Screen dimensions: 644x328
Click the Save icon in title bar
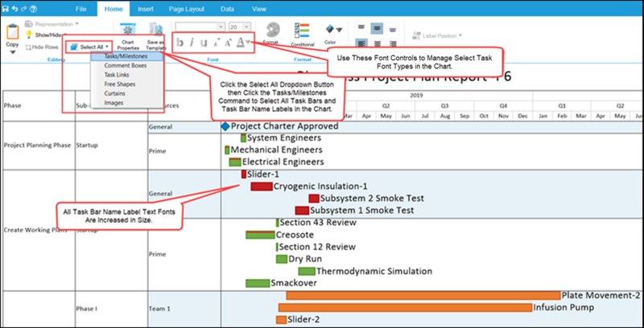coord(6,9)
